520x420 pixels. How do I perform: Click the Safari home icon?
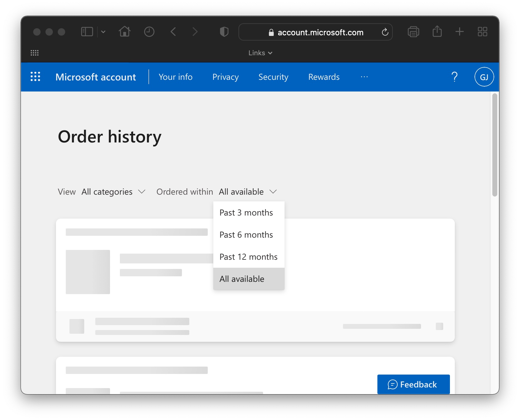point(124,32)
